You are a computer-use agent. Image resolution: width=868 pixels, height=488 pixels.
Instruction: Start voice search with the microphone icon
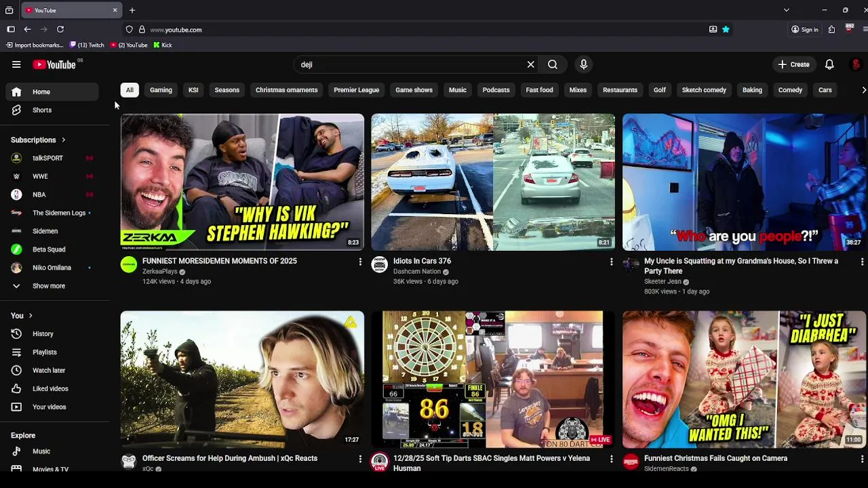pos(583,64)
